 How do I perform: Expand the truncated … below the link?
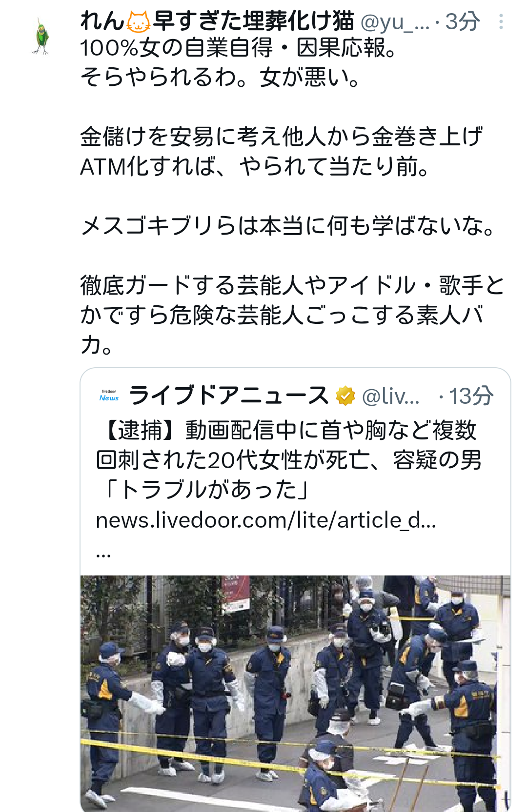pyautogui.click(x=103, y=554)
